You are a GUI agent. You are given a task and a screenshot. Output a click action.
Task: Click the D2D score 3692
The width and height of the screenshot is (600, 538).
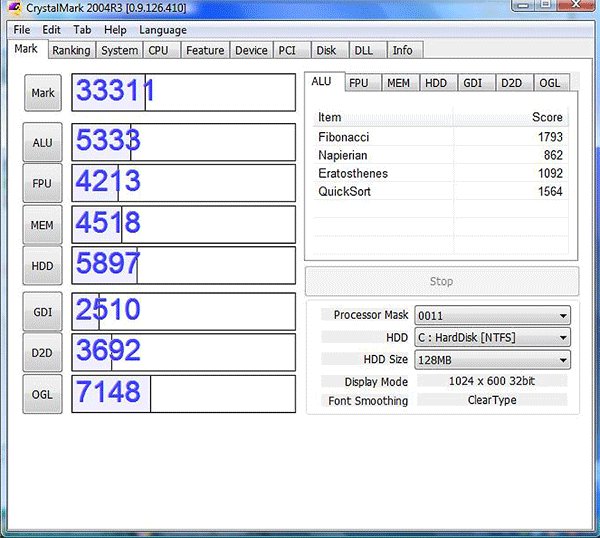pyautogui.click(x=108, y=350)
